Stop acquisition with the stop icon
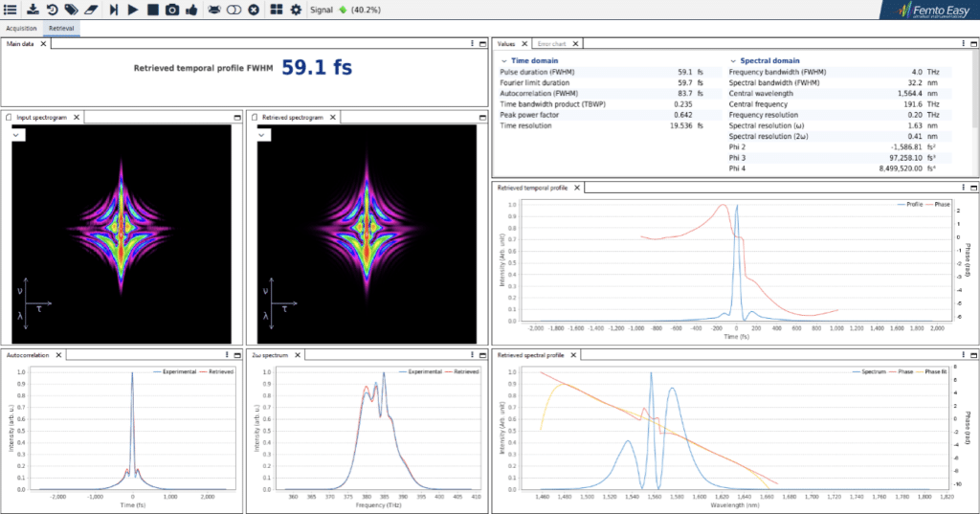The image size is (980, 514). coord(152,10)
